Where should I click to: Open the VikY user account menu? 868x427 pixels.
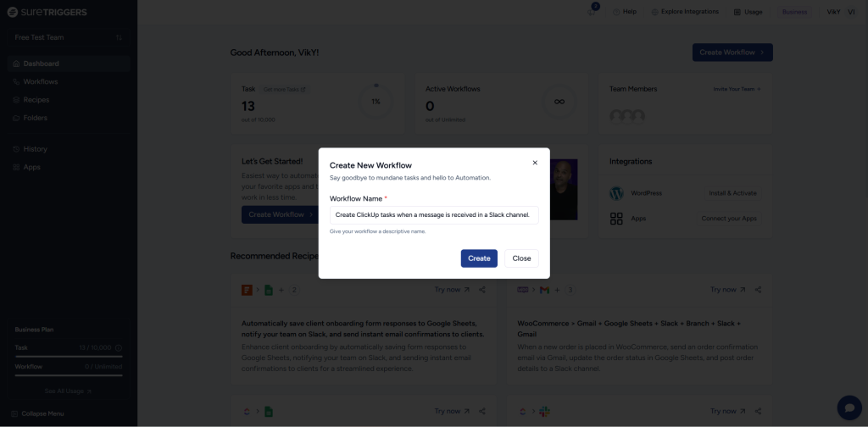(x=838, y=12)
